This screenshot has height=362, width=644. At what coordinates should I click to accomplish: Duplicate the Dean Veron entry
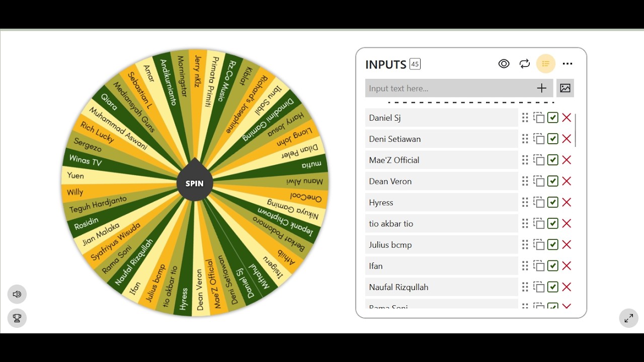click(539, 181)
